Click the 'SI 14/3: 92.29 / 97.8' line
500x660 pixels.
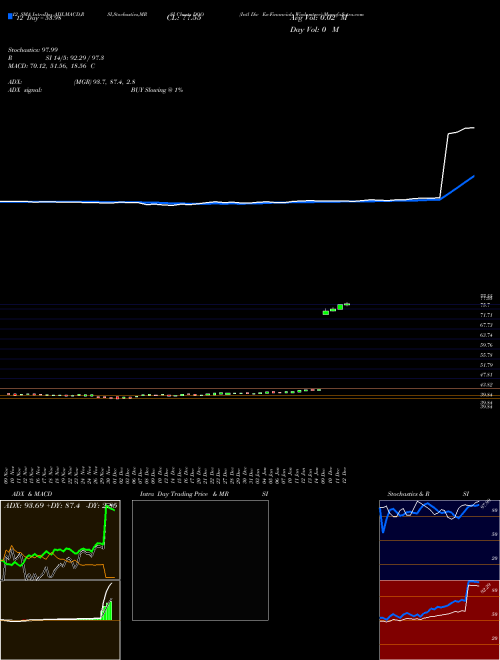tap(75, 58)
